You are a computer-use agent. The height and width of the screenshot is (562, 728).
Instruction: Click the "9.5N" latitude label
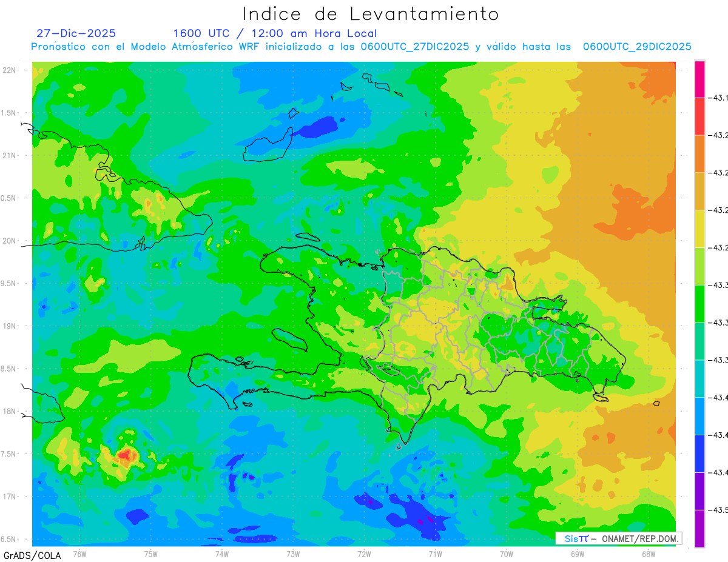[9, 283]
